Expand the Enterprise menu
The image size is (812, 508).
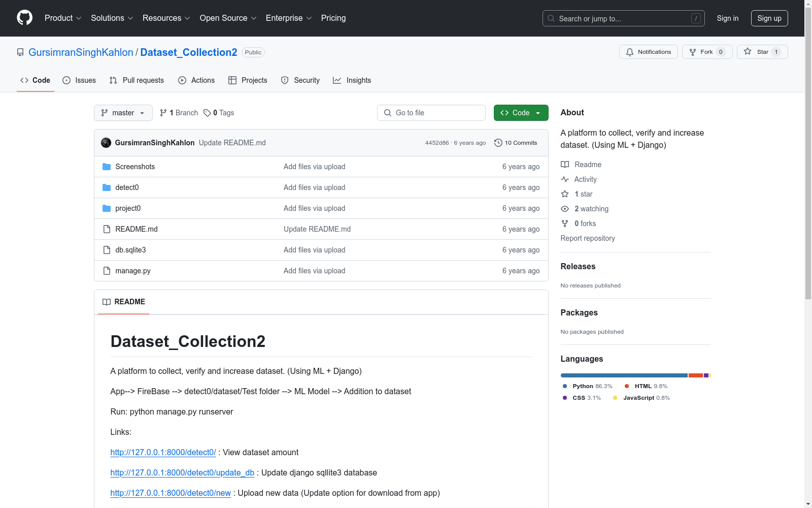pos(289,18)
